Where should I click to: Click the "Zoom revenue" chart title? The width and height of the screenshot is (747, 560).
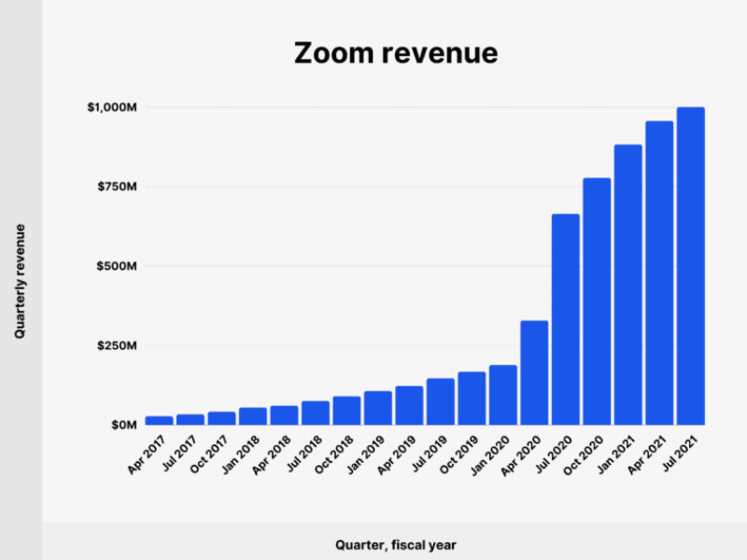396,53
